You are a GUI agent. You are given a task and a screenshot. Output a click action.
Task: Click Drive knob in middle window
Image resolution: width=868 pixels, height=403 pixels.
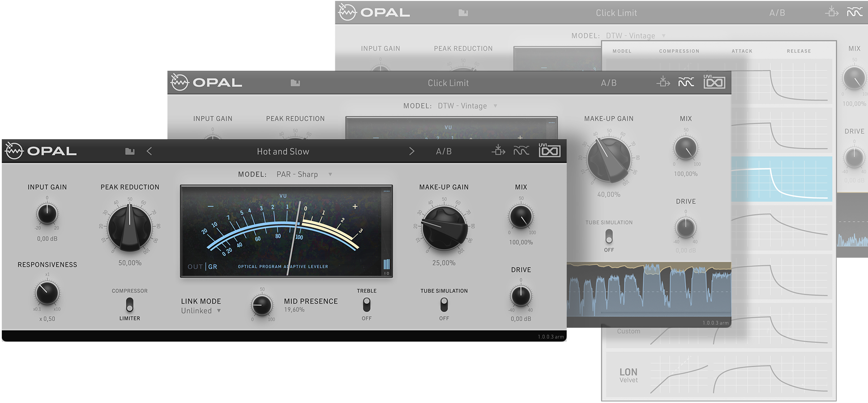click(x=686, y=227)
